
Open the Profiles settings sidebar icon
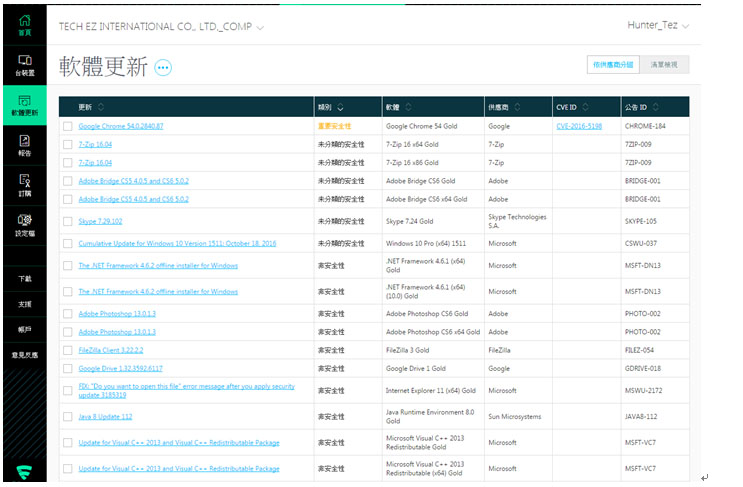point(25,225)
